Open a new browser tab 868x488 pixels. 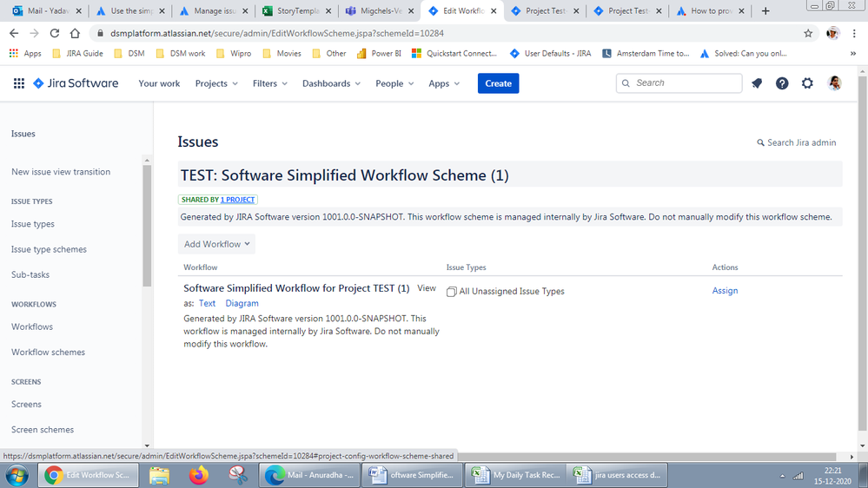click(765, 10)
